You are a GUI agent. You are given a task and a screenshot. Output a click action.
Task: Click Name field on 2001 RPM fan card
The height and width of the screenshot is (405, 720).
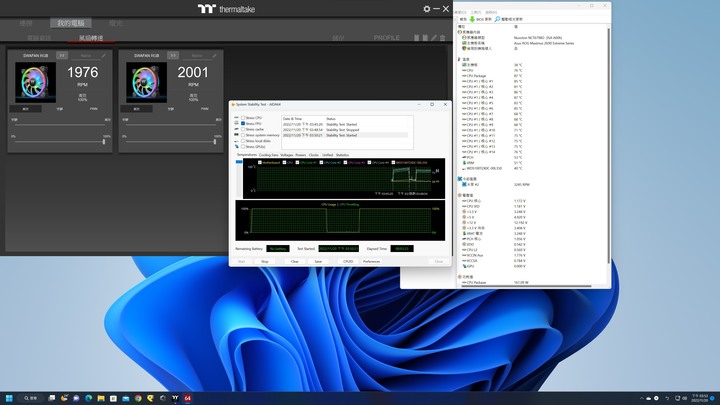click(197, 56)
